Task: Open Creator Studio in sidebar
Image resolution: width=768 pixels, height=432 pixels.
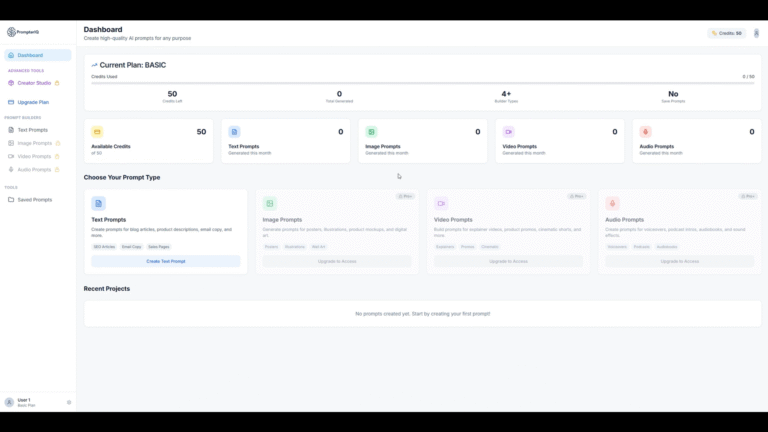Action: (x=34, y=83)
